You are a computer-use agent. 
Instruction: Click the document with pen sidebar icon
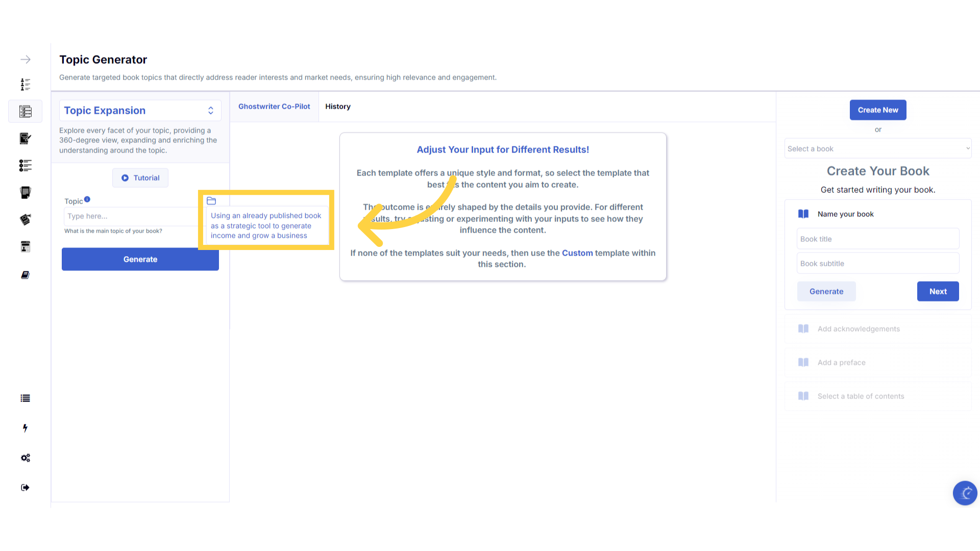(25, 138)
